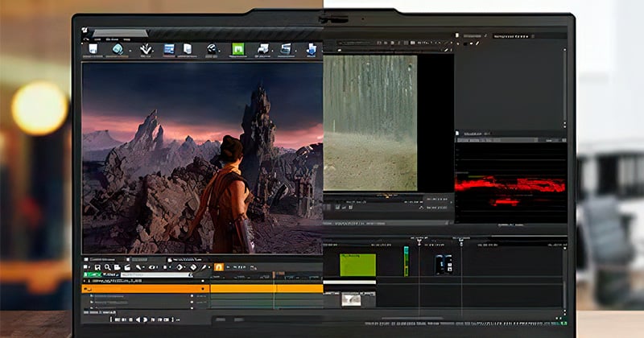The width and height of the screenshot is (644, 338).
Task: Select the green clip in the video timeline
Action: tap(357, 266)
